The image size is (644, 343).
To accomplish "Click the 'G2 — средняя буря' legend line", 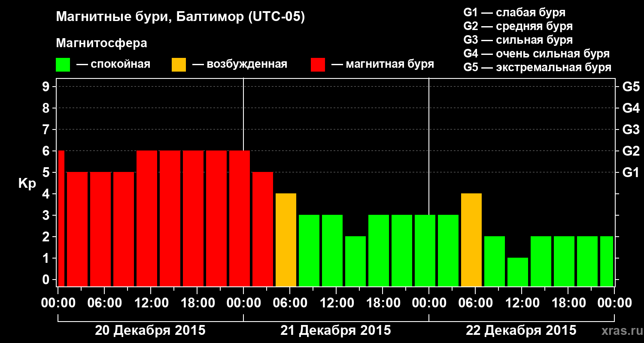I will click(x=518, y=26).
